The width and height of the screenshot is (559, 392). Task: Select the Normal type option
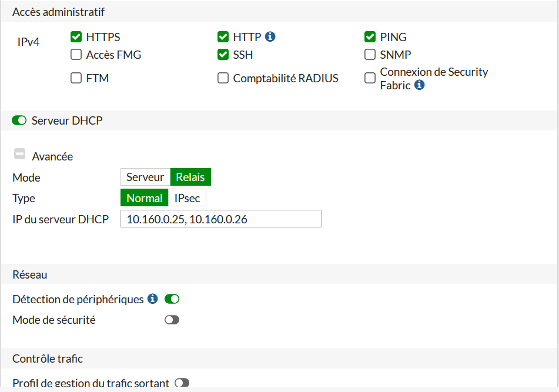click(x=145, y=198)
